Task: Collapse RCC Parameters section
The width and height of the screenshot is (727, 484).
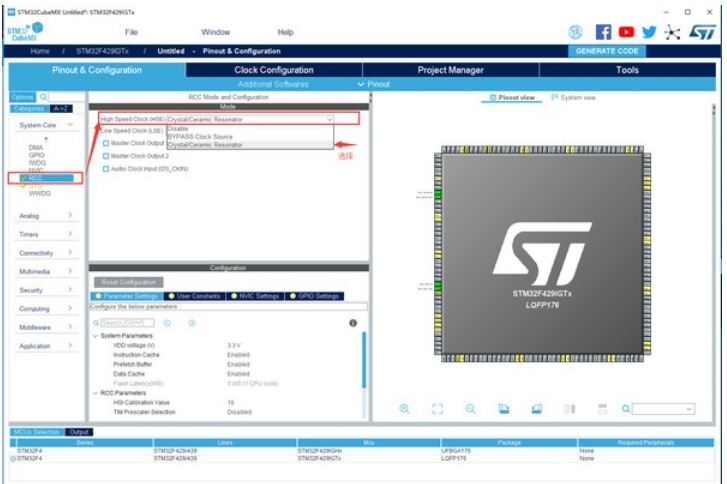Action: coord(96,393)
